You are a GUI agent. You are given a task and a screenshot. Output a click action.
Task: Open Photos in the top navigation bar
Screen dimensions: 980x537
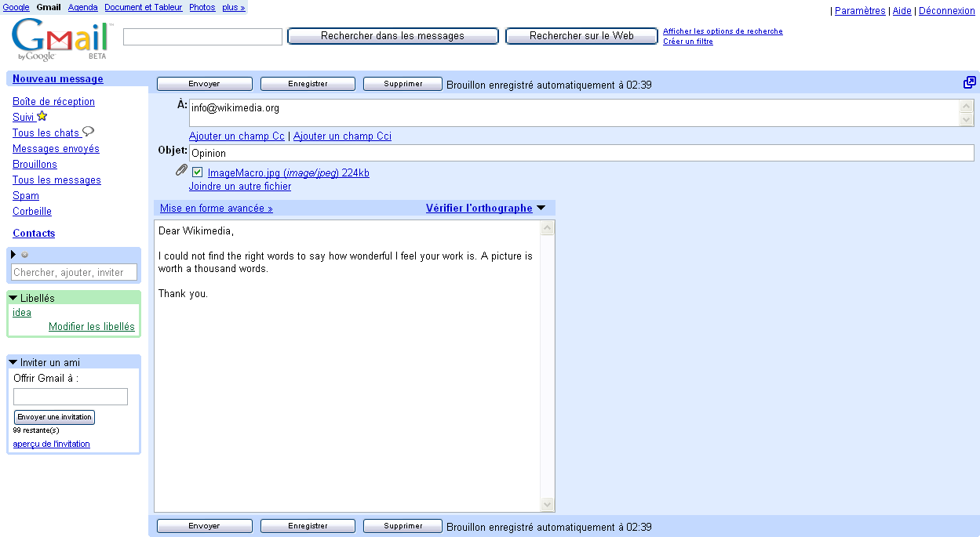(202, 7)
